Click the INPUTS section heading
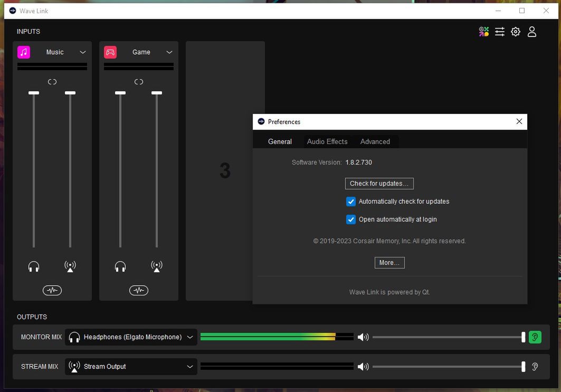 (x=28, y=32)
